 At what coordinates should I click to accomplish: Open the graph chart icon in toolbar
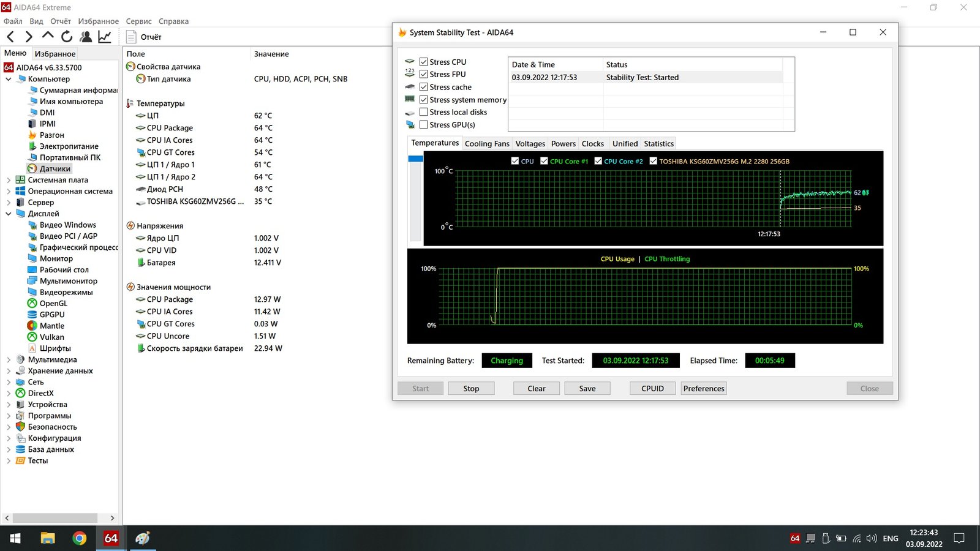point(105,37)
